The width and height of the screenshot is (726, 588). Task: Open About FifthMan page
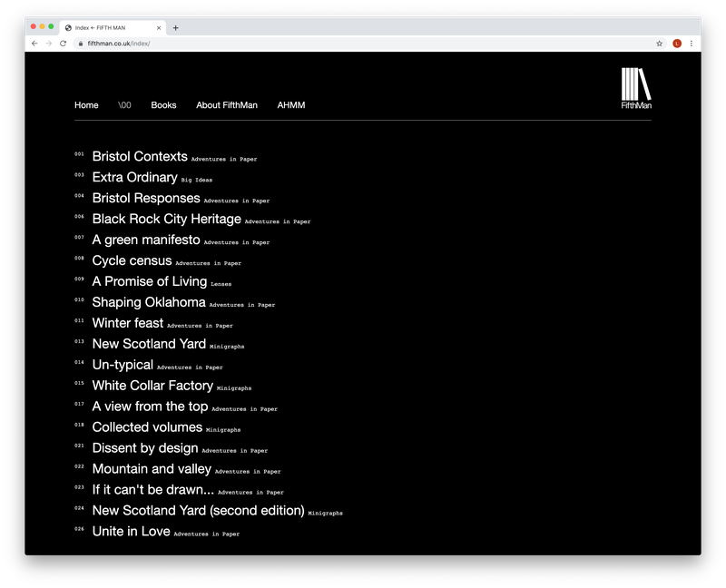(x=226, y=105)
